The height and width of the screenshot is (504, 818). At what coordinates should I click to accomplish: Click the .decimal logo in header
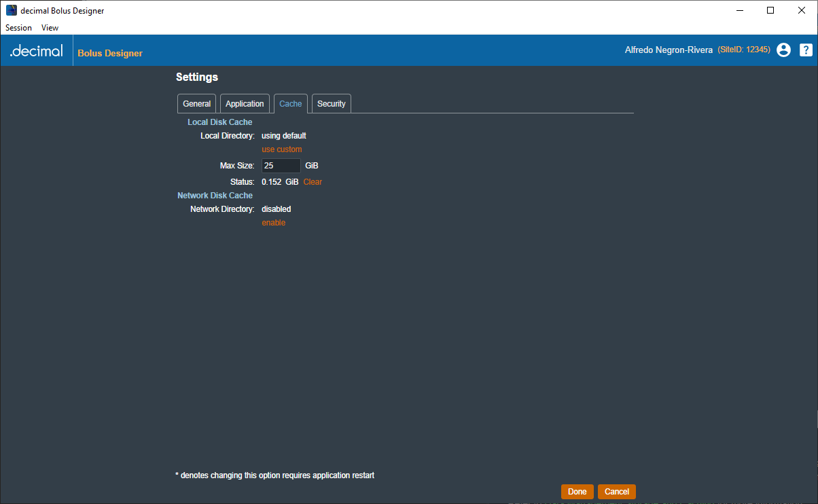point(36,51)
